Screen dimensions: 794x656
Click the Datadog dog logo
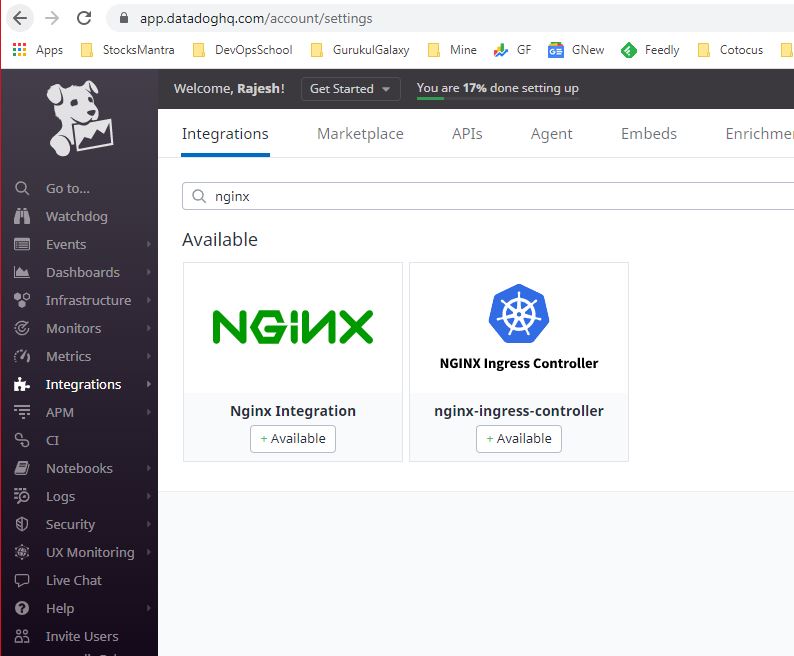[x=79, y=120]
